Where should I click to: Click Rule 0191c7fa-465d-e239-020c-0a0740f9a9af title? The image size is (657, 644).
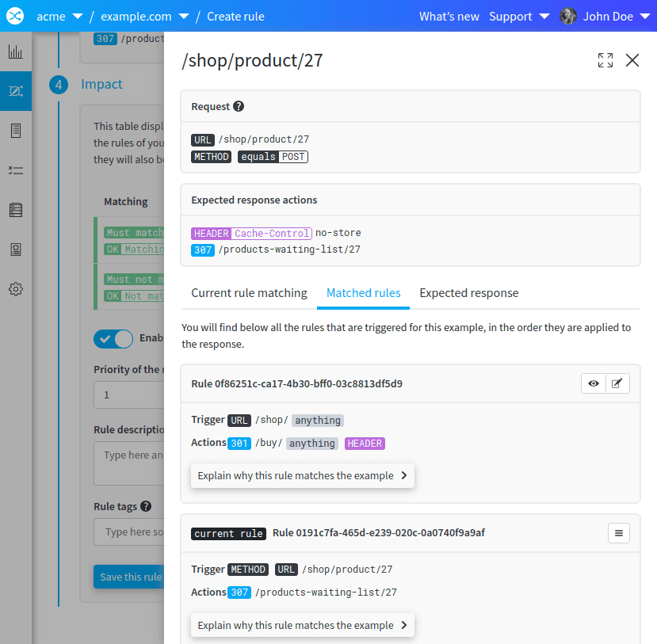click(378, 532)
